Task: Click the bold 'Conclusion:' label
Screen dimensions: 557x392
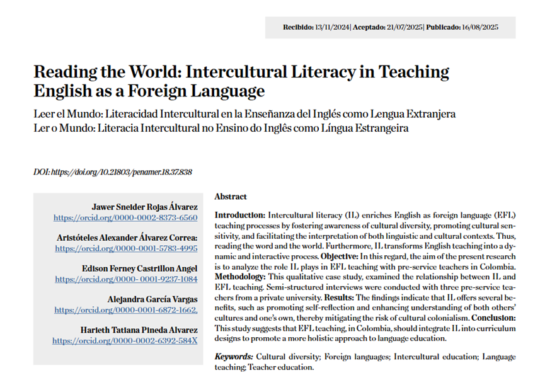Action: pyautogui.click(x=493, y=318)
